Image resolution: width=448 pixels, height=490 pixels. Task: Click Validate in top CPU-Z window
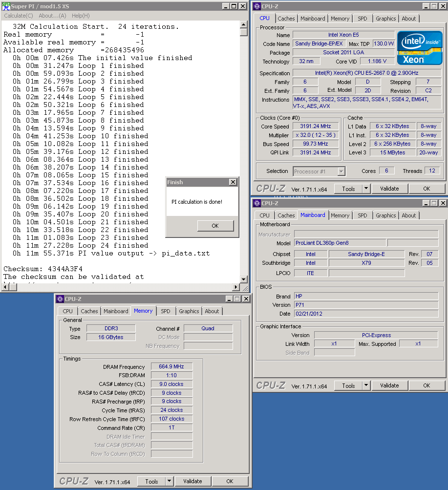tap(389, 189)
